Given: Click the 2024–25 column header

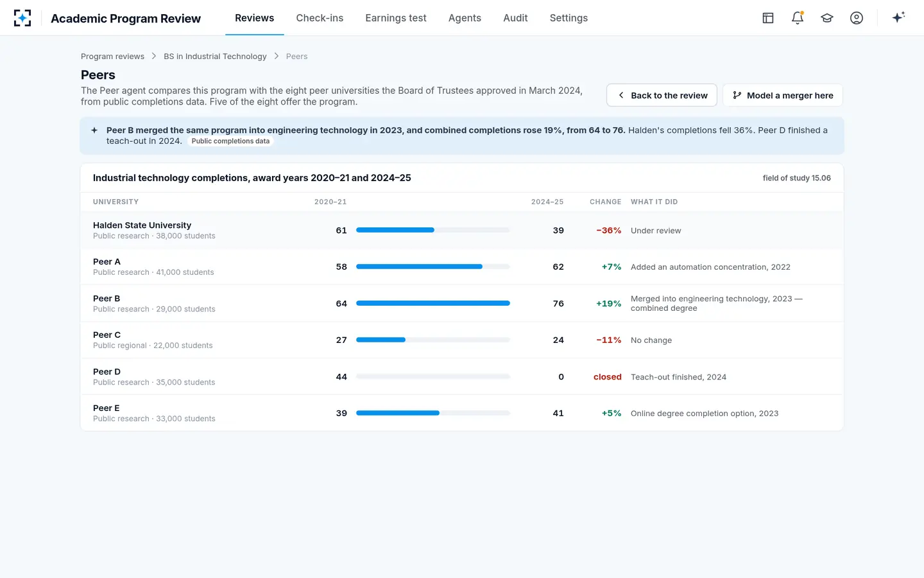Looking at the screenshot, I should point(547,202).
